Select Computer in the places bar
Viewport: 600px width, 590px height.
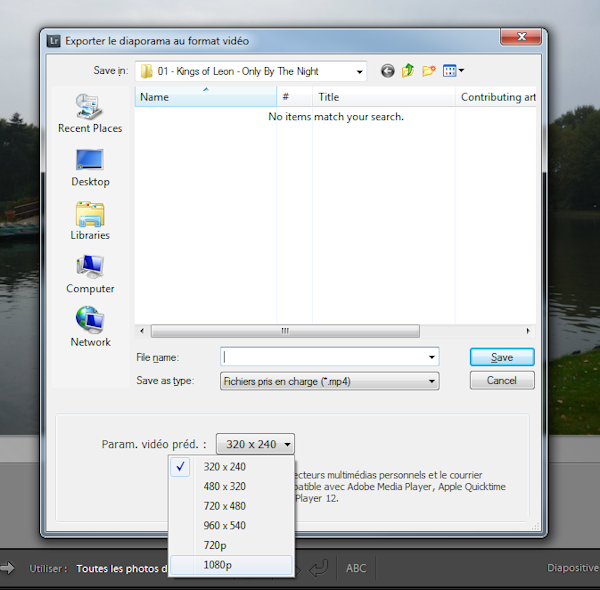click(90, 274)
